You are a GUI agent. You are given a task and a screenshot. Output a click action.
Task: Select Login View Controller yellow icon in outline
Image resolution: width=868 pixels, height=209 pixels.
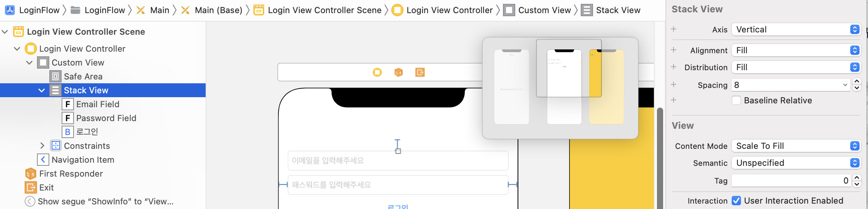tap(31, 49)
